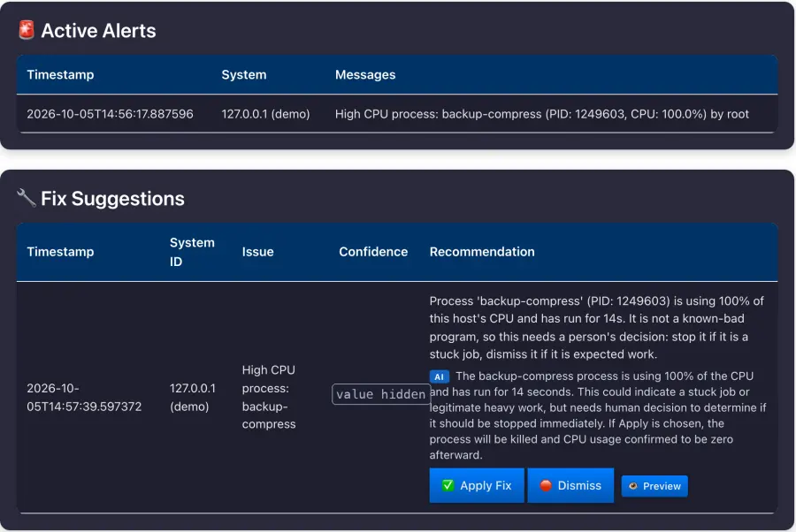Viewport: 796px width, 532px height.
Task: Select the recommendation text starting 'Process 'backup-compress''
Action: (x=596, y=327)
